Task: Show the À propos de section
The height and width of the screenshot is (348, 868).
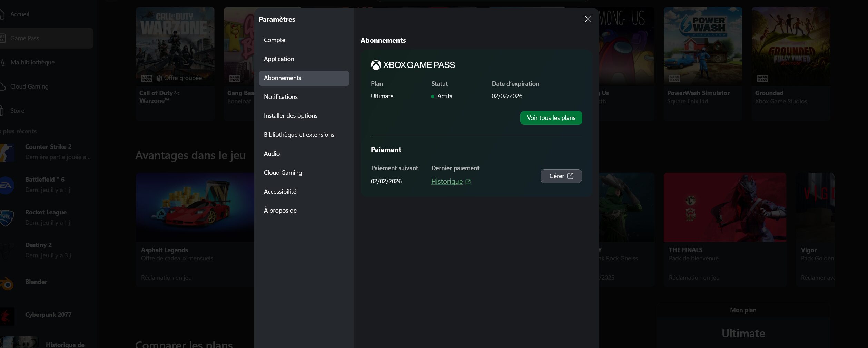Action: click(x=280, y=211)
